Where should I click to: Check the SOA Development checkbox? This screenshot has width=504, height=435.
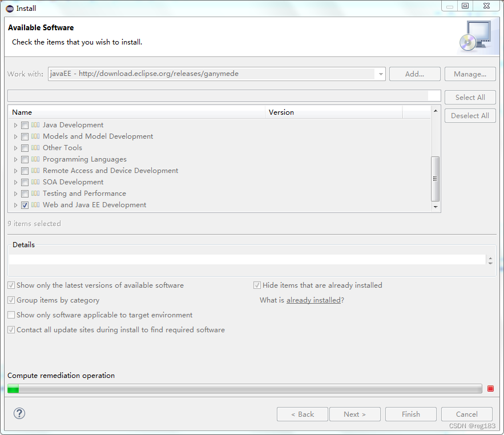25,182
